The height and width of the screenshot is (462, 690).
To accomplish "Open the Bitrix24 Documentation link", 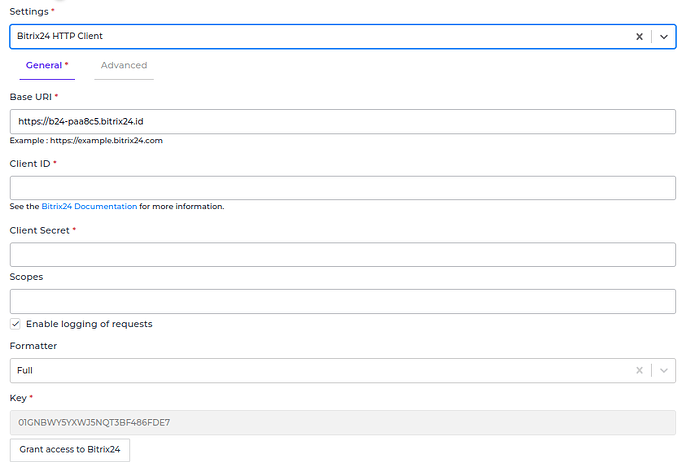I will 89,206.
